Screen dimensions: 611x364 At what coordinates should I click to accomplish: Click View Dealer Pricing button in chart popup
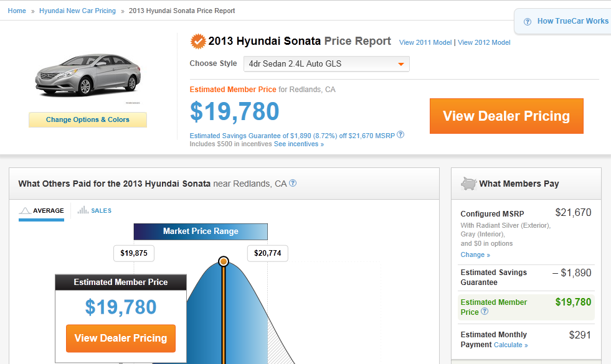[121, 338]
